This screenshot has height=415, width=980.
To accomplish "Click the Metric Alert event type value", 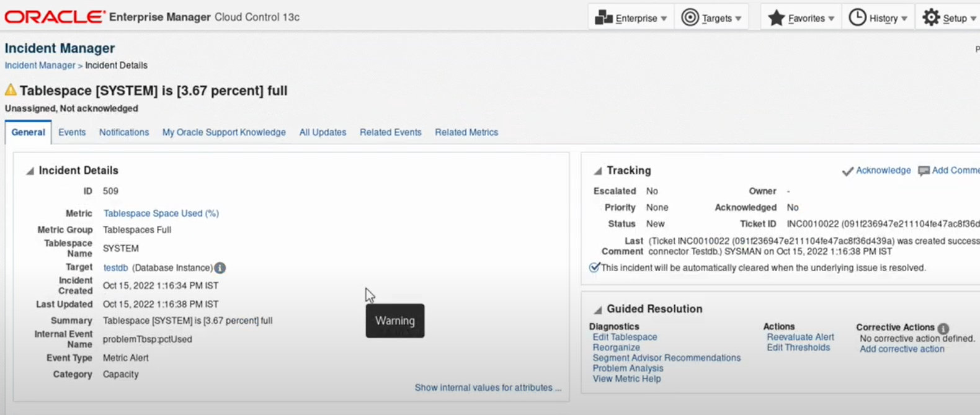I will click(x=126, y=358).
